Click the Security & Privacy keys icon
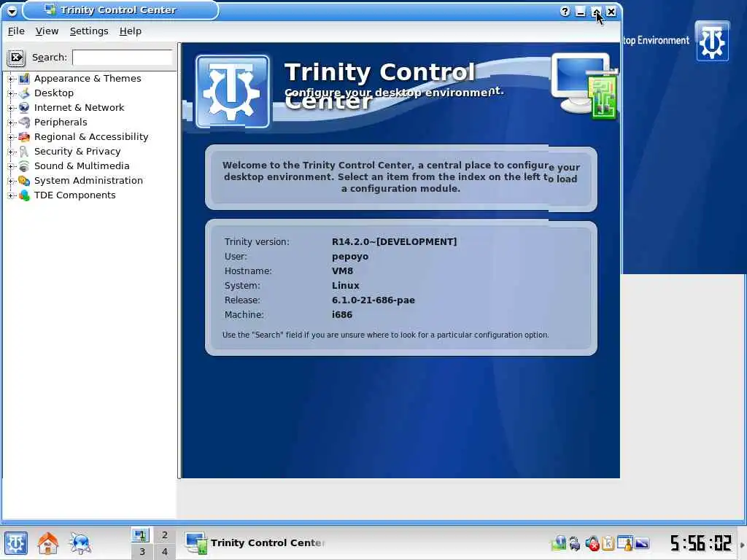Viewport: 747px width, 560px height. tap(24, 152)
